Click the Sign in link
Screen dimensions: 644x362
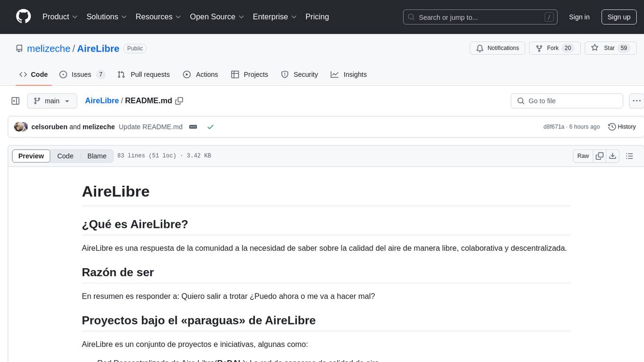(x=579, y=17)
